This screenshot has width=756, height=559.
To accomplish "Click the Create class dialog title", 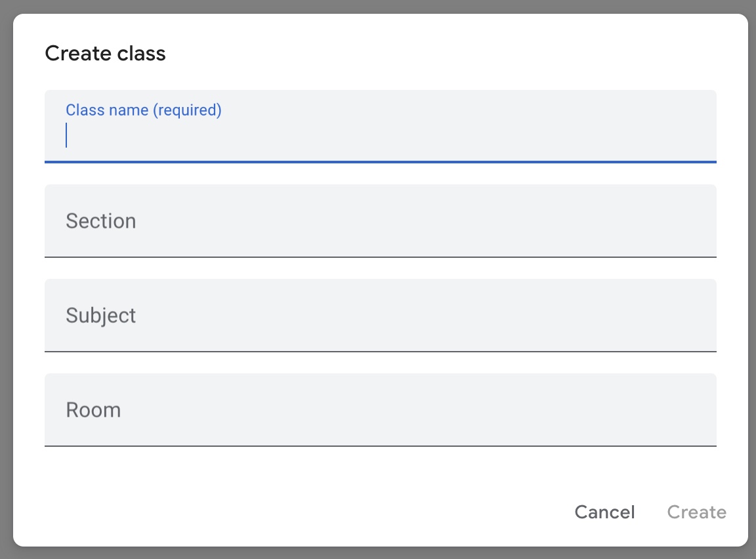I will tap(105, 52).
